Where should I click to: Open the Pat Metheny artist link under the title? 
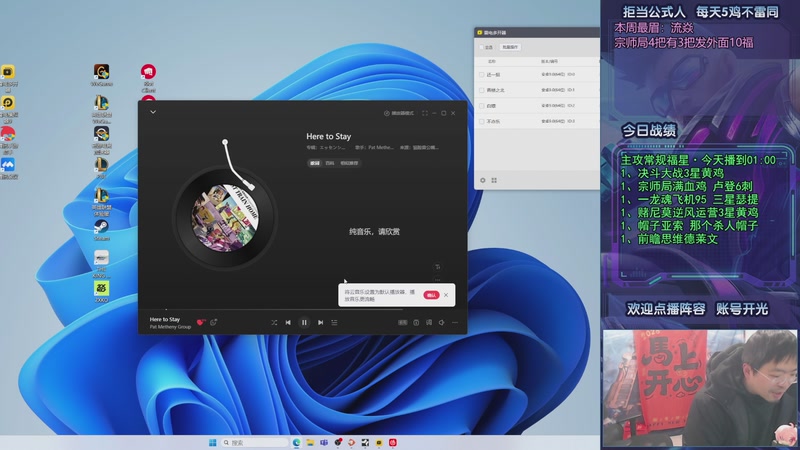pyautogui.click(x=374, y=147)
